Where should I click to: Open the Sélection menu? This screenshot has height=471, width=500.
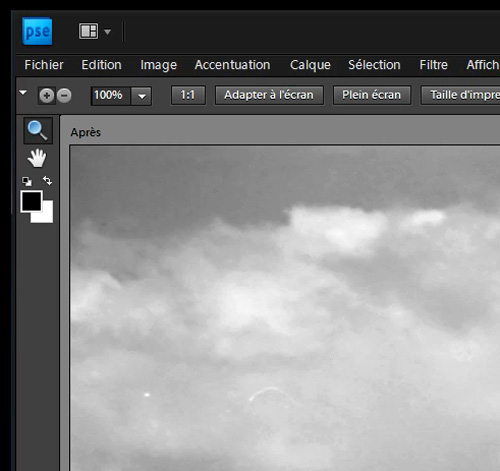(x=374, y=65)
